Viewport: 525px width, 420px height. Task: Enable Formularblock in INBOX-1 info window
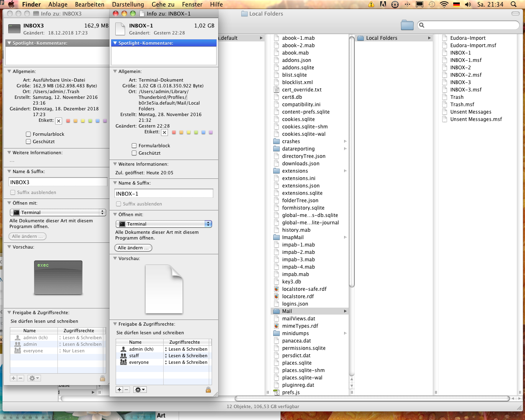click(134, 146)
